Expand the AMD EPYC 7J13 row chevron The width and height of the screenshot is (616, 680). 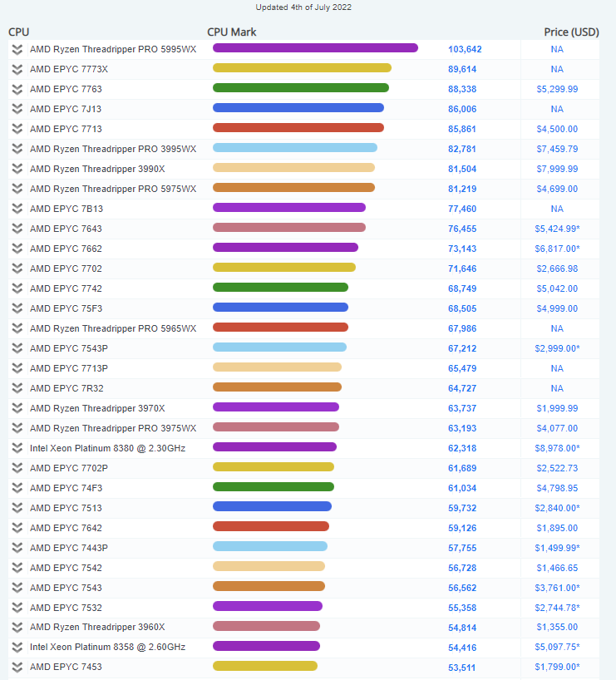(x=17, y=109)
